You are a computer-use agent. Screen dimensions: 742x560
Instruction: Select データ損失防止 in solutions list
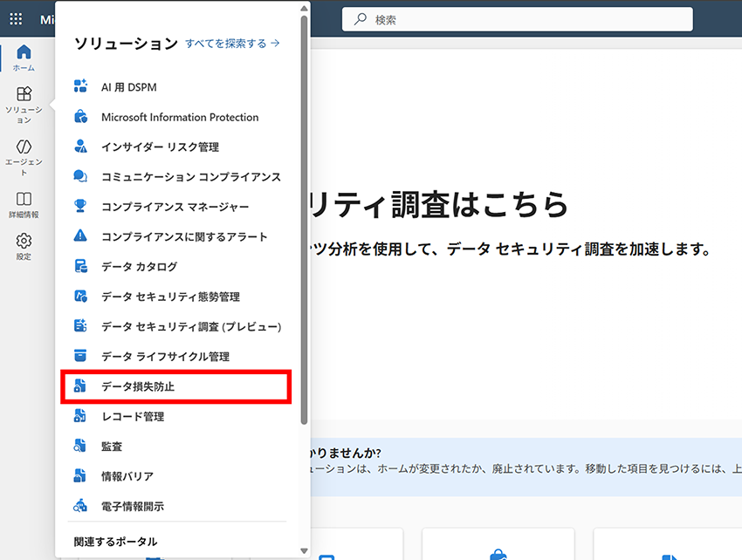[138, 386]
